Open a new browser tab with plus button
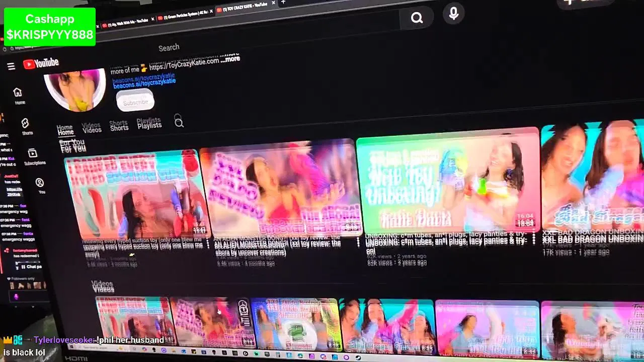This screenshot has width=644, height=362. [x=283, y=3]
